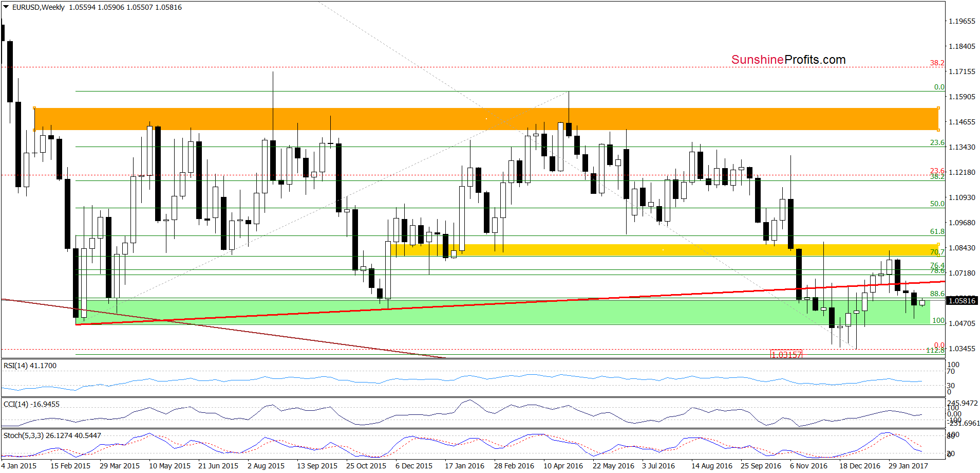Click the 1.07180 price axis label
This screenshot has height=473, width=980.
pyautogui.click(x=962, y=273)
